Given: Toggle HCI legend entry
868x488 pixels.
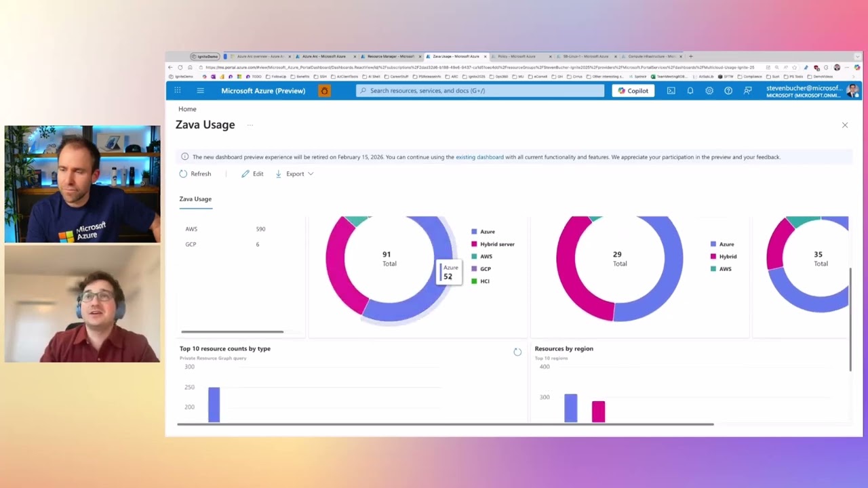Looking at the screenshot, I should 481,281.
